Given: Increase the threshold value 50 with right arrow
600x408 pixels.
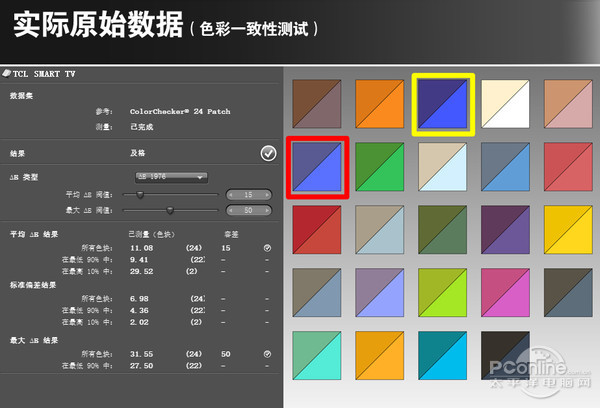Looking at the screenshot, I should [267, 210].
